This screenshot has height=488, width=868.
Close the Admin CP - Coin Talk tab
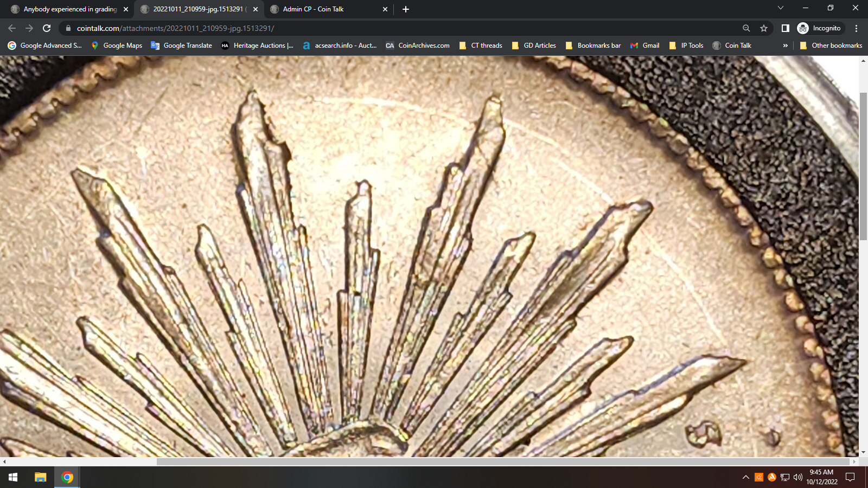[385, 9]
